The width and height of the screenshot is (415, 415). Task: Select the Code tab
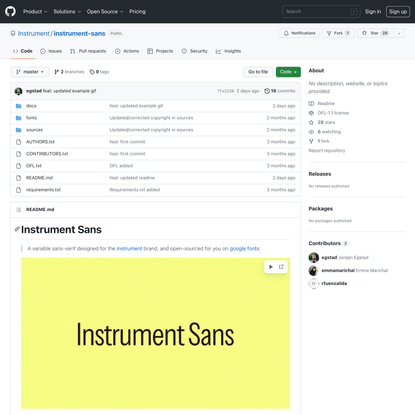pyautogui.click(x=23, y=51)
